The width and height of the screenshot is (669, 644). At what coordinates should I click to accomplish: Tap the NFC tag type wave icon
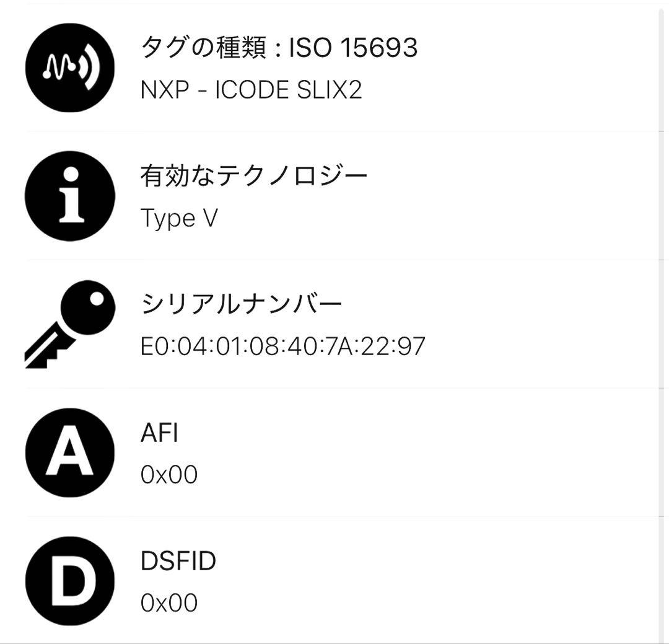pyautogui.click(x=69, y=68)
